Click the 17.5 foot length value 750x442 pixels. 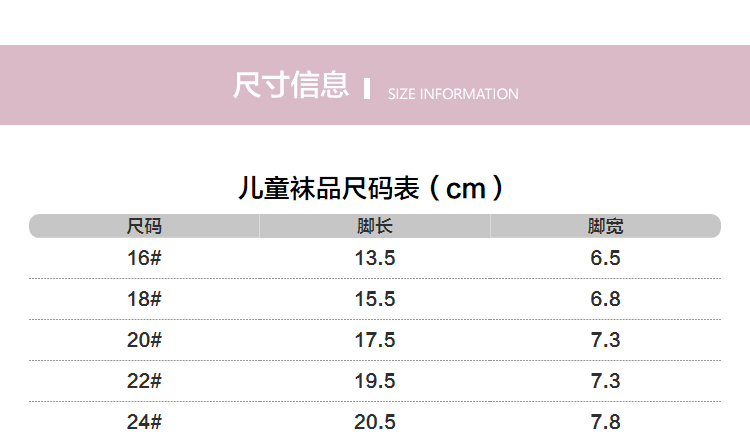pos(375,340)
